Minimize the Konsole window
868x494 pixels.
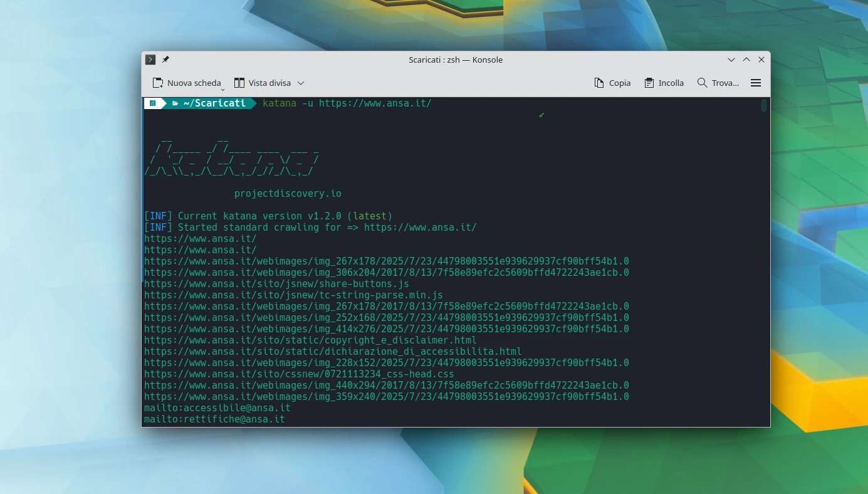coord(731,60)
